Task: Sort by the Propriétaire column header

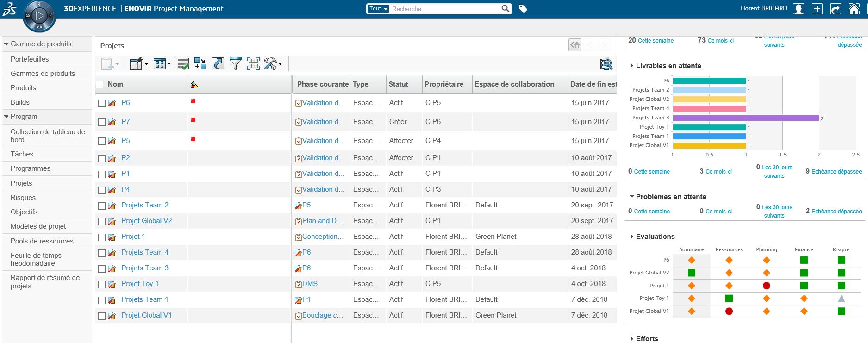Action: click(x=444, y=84)
